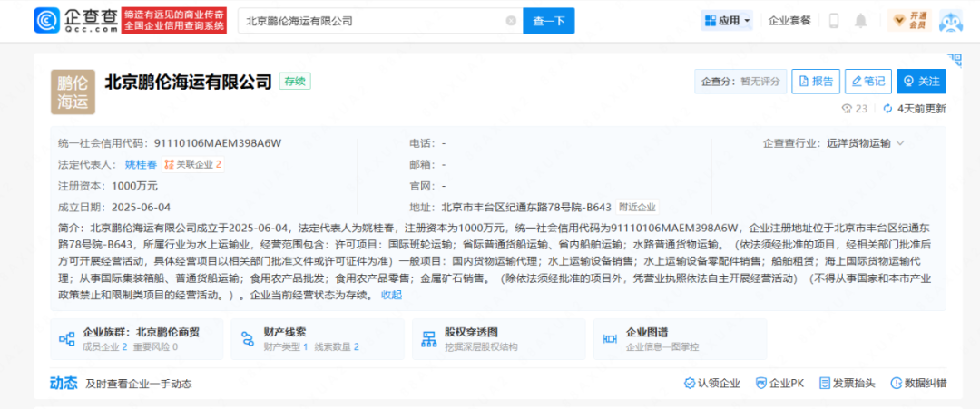
Task: Open the 财产线索 card
Action: click(x=318, y=339)
